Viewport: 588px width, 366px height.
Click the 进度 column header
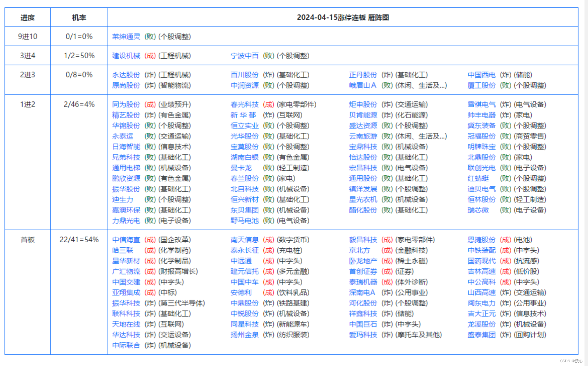(x=27, y=17)
